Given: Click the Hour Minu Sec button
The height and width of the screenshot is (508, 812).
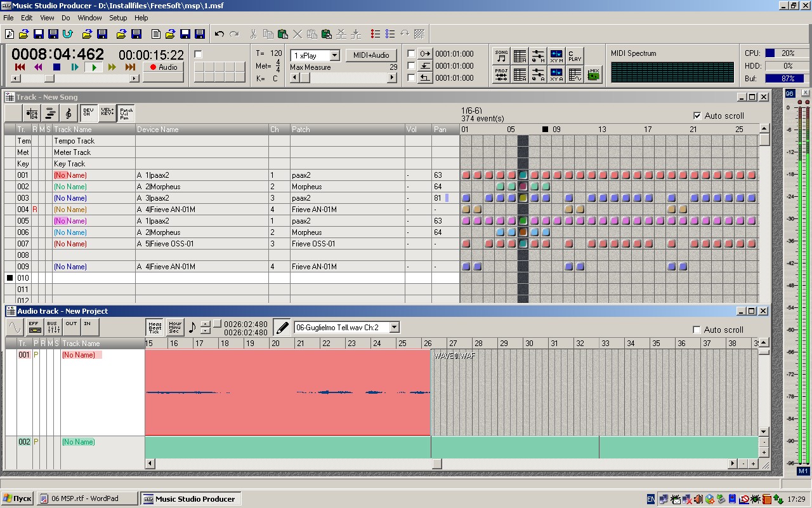Looking at the screenshot, I should click(175, 328).
